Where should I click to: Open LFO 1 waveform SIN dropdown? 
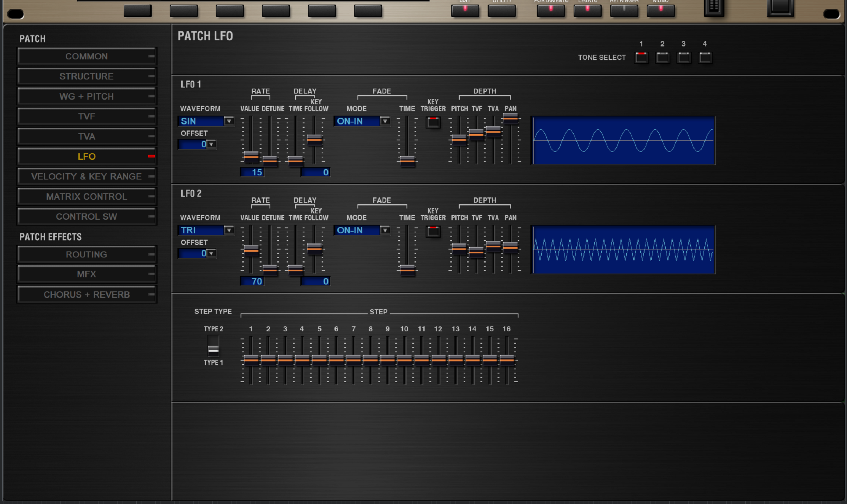pyautogui.click(x=229, y=121)
